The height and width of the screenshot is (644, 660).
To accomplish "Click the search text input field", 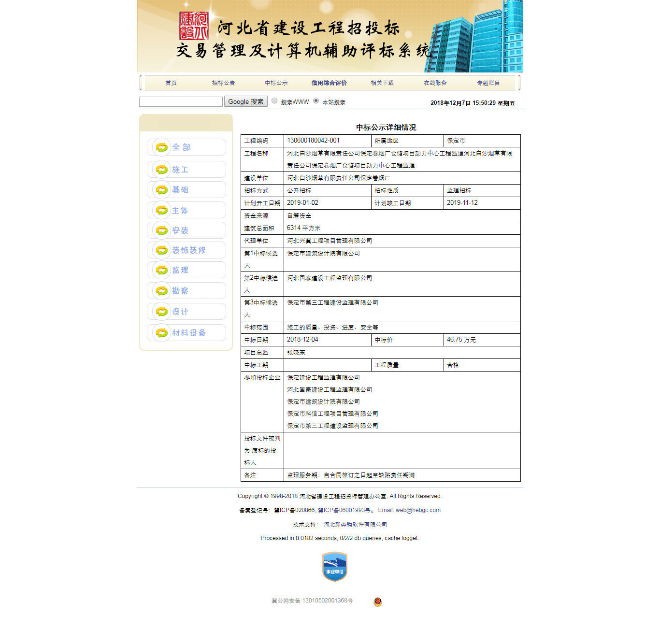I will click(181, 102).
